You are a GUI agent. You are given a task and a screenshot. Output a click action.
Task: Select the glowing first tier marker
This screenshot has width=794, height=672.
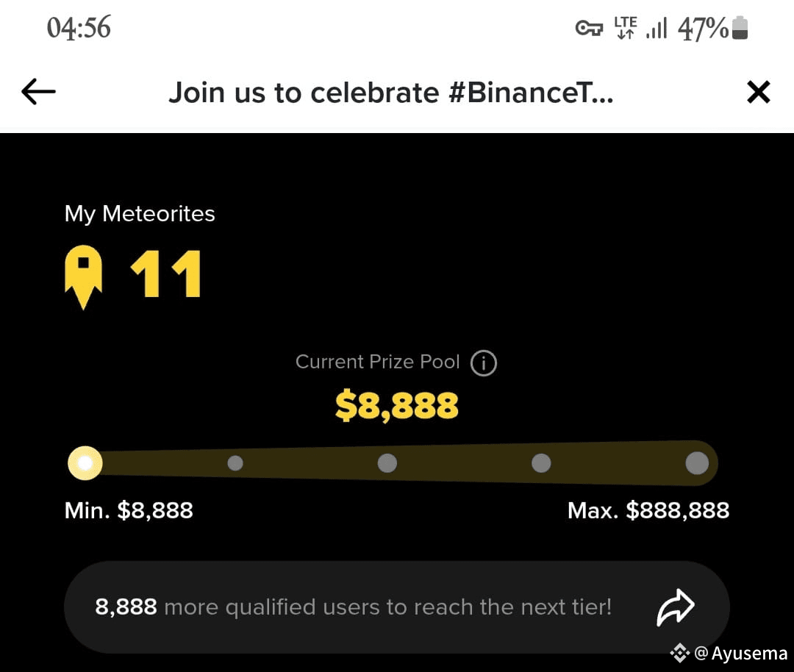pyautogui.click(x=85, y=463)
